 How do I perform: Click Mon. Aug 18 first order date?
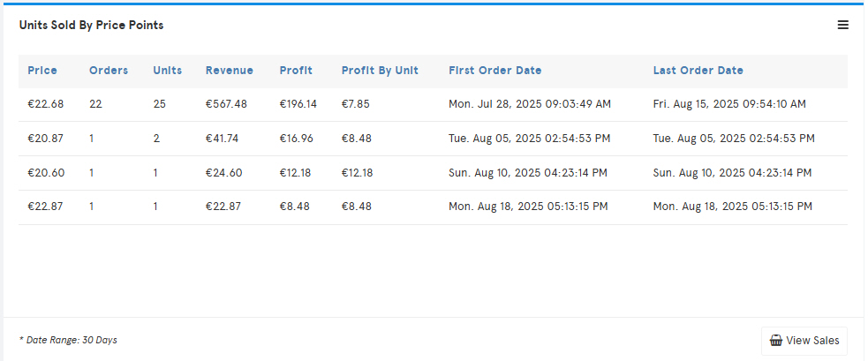pos(528,207)
